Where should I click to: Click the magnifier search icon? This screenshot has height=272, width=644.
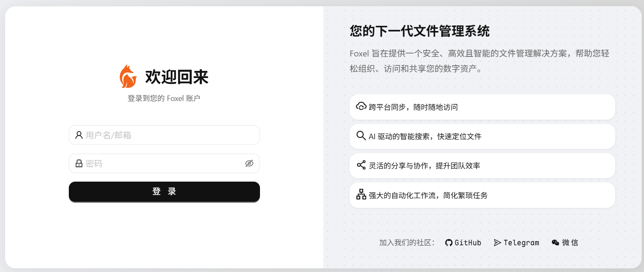pos(361,136)
